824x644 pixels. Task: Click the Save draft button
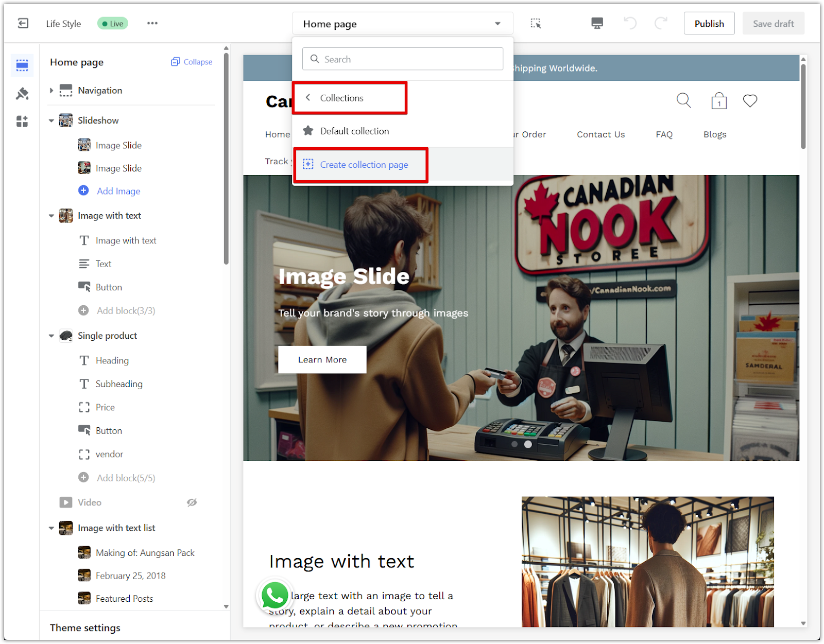(773, 24)
